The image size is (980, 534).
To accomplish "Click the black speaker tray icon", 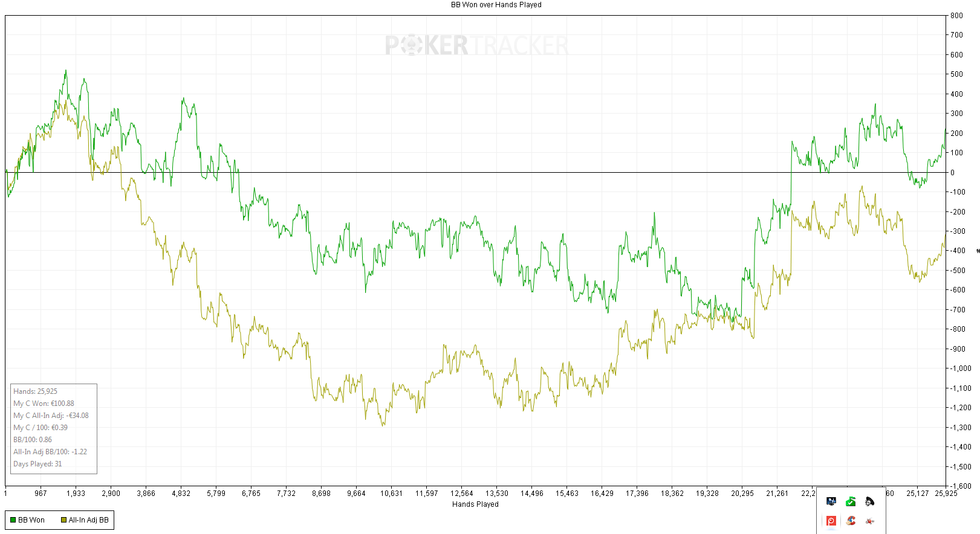I will pyautogui.click(x=870, y=501).
